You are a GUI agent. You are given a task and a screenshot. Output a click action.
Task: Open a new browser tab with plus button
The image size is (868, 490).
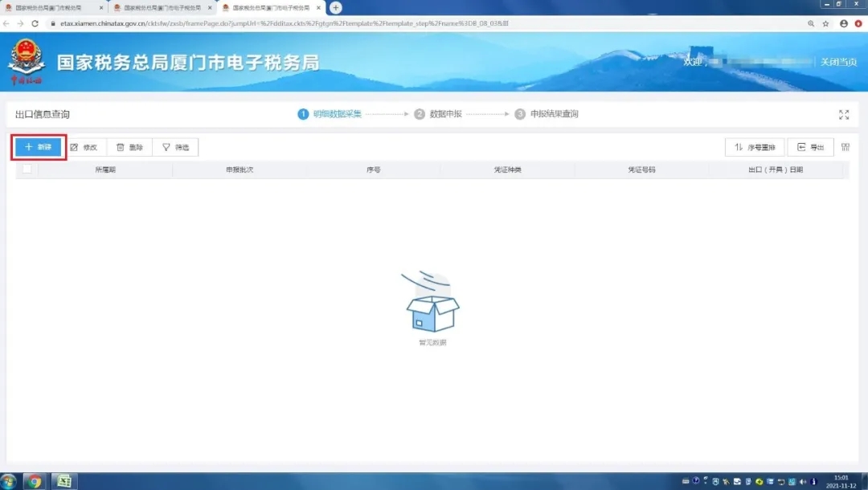coord(336,7)
